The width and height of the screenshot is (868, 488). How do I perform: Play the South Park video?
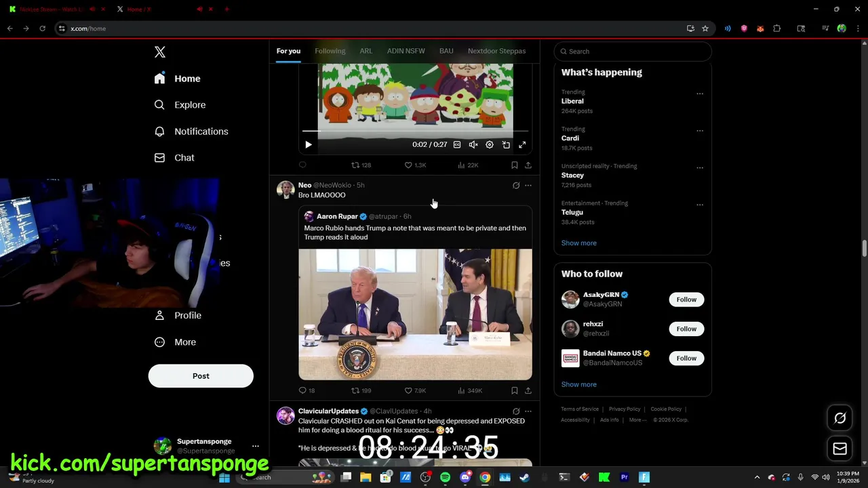[309, 144]
